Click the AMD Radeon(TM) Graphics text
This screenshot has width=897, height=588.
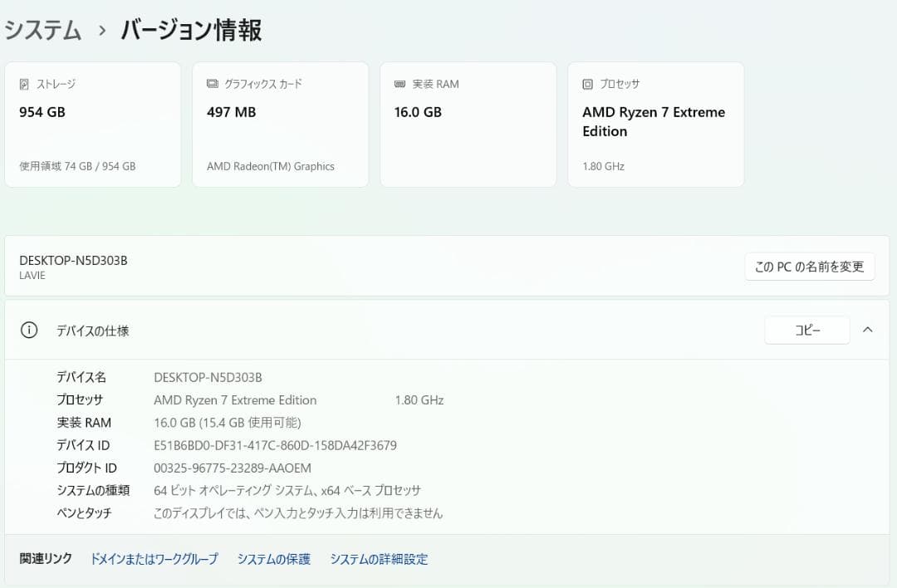[271, 166]
